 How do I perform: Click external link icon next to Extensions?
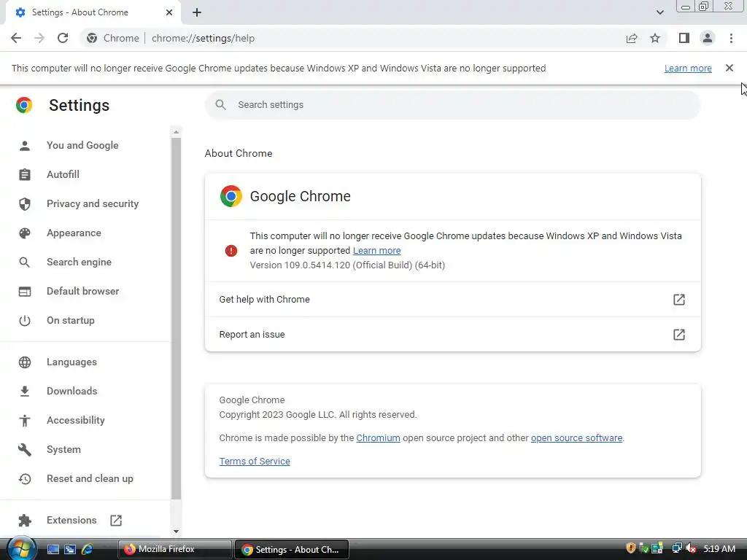116,520
